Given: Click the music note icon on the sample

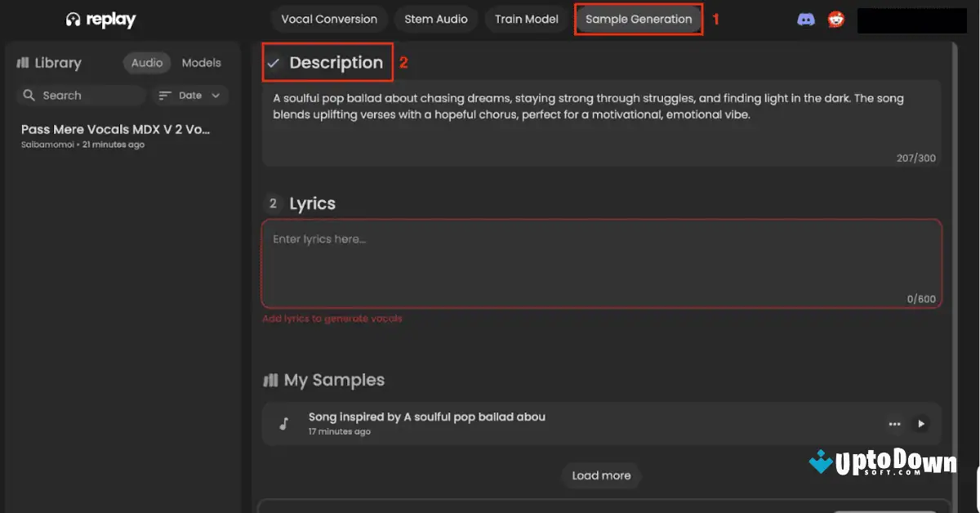Looking at the screenshot, I should (283, 423).
